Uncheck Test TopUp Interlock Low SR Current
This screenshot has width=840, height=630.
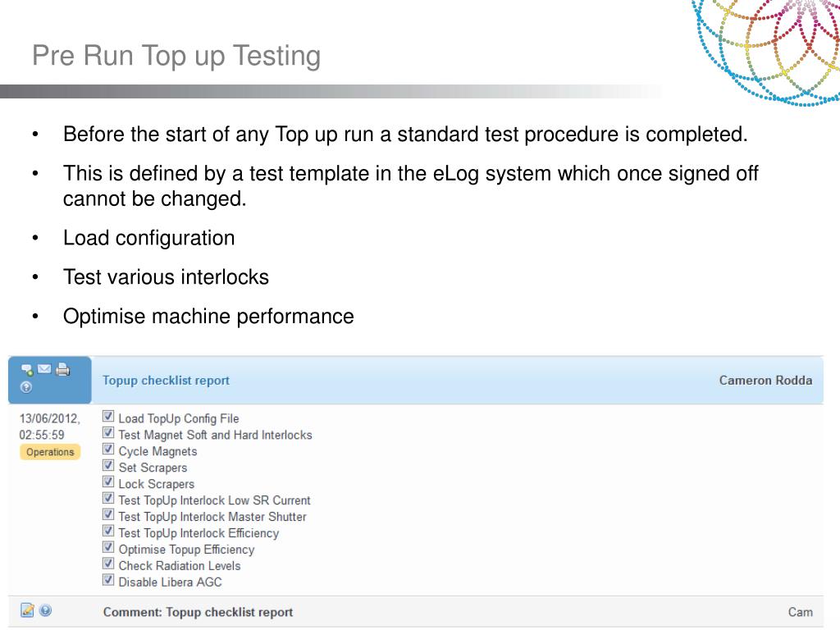tap(108, 498)
